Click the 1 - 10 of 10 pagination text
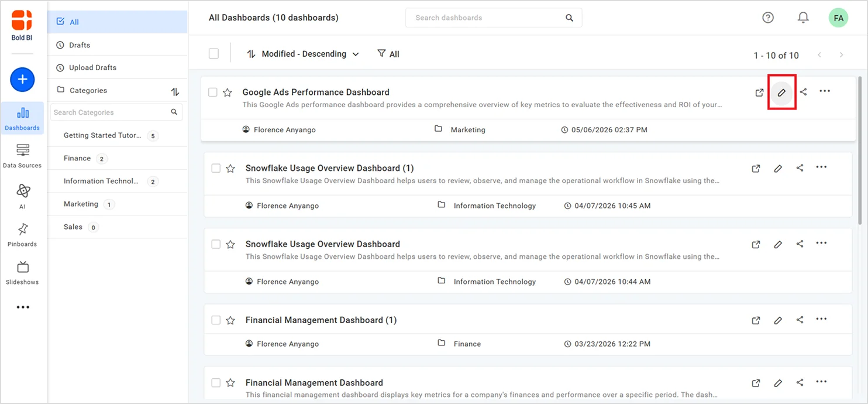 click(x=776, y=55)
